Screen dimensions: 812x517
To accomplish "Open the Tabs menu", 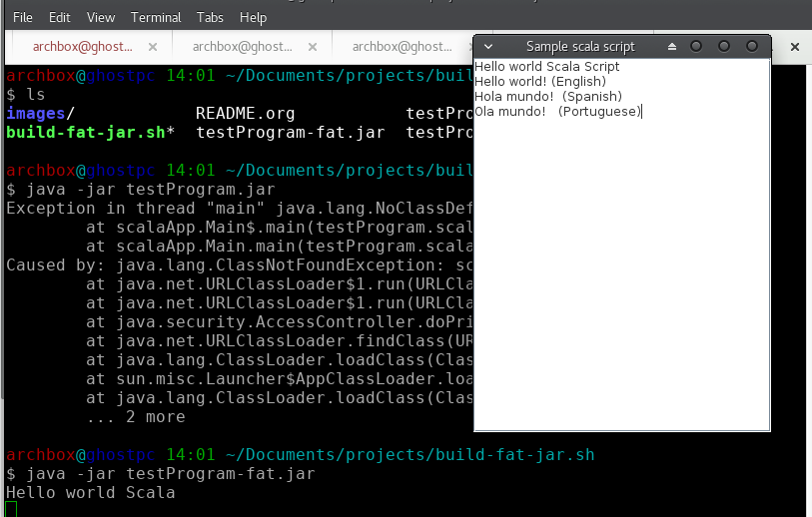I will click(210, 18).
